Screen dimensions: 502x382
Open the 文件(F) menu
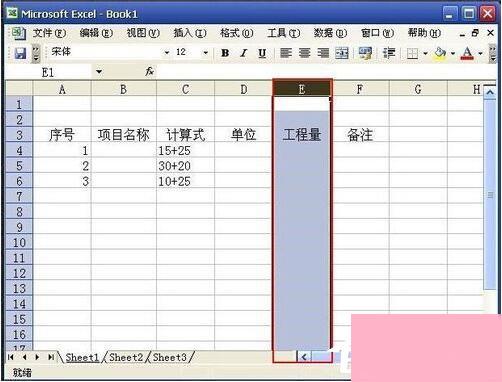click(x=49, y=33)
